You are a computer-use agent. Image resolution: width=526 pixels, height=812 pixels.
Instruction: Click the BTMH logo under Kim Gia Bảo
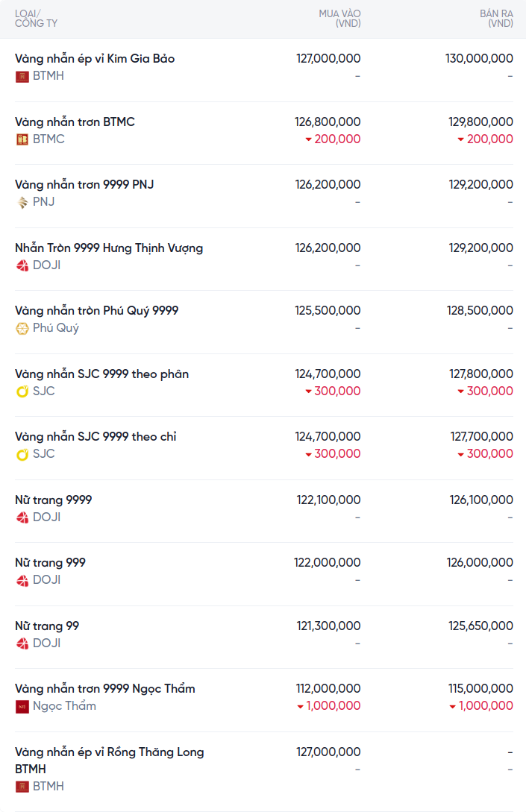[22, 76]
